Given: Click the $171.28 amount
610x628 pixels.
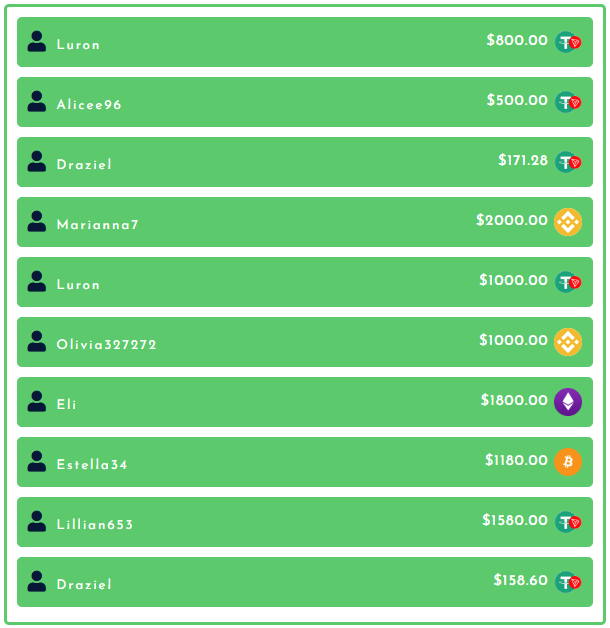Looking at the screenshot, I should pos(523,161).
